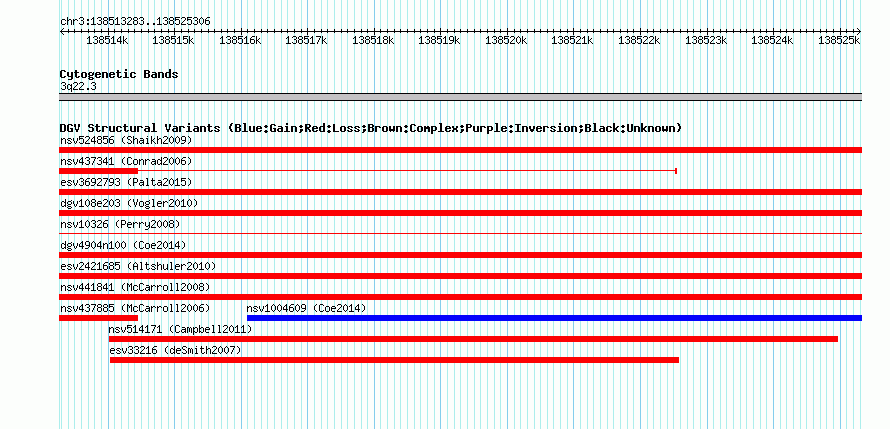Click the dgv108e203 (Vogler2010) label
This screenshot has height=429, width=890.
(x=129, y=203)
